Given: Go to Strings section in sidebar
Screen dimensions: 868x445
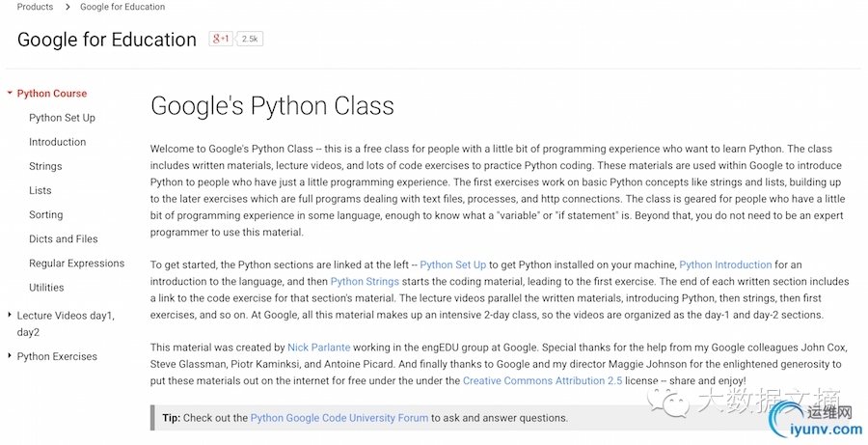Looking at the screenshot, I should [45, 166].
